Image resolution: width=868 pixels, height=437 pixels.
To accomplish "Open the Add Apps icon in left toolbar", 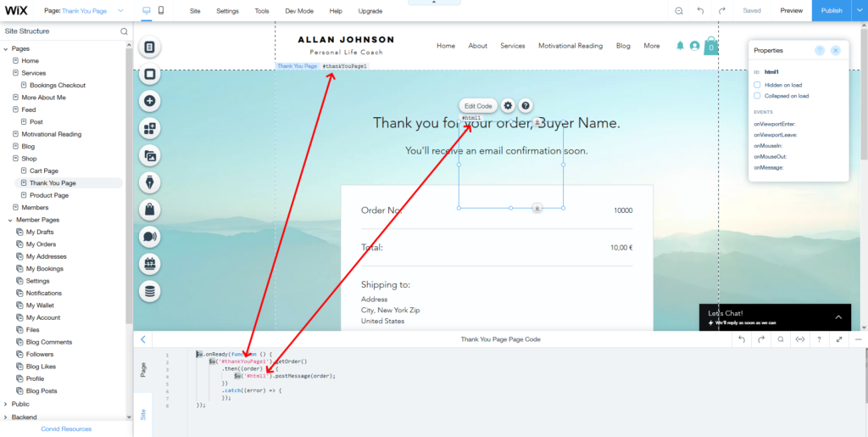I will pyautogui.click(x=149, y=128).
